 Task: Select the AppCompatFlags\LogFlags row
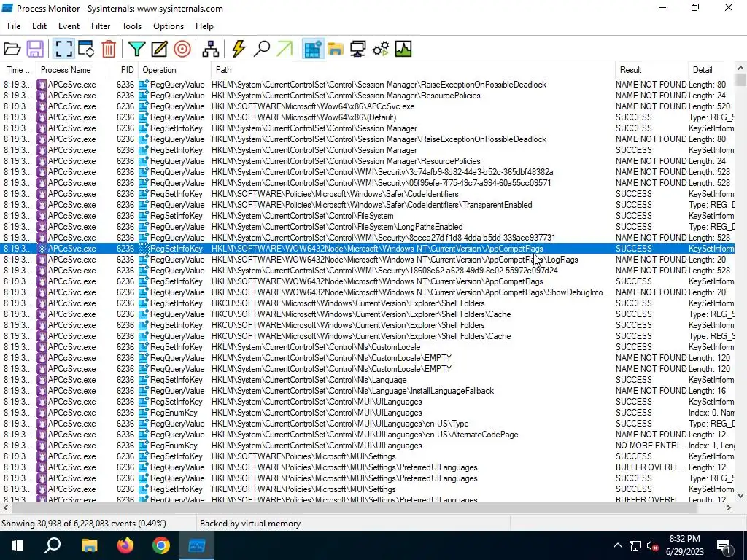367,260
